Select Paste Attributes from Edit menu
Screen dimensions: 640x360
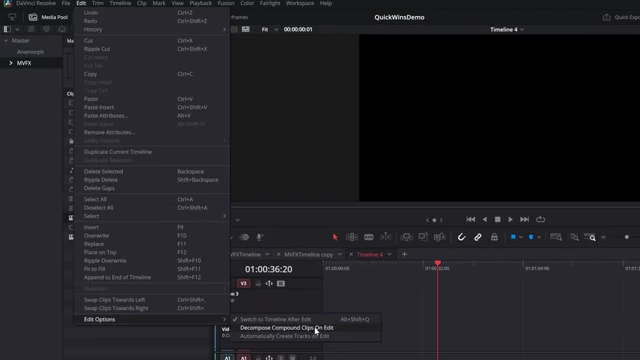152,116
